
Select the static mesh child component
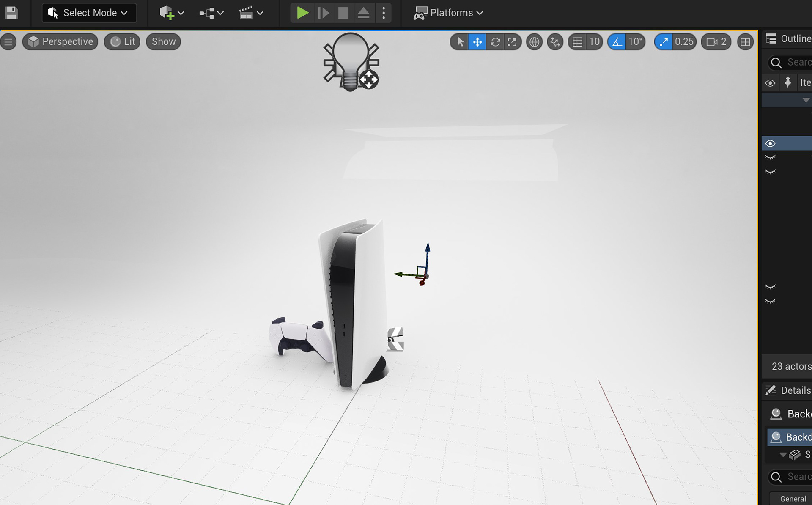[800, 455]
